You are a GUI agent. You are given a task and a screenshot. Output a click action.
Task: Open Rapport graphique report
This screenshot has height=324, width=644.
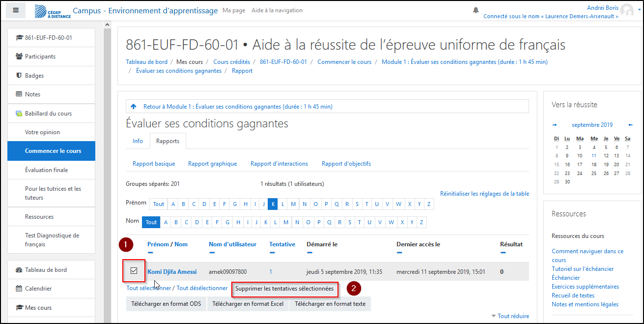pyautogui.click(x=212, y=164)
